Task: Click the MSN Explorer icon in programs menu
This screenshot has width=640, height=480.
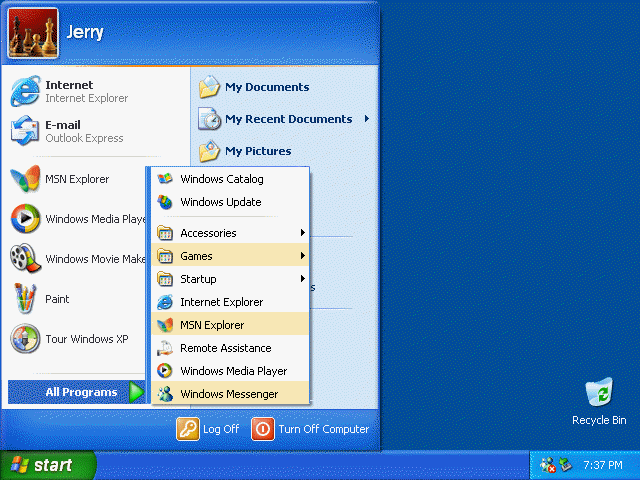Action: coord(165,325)
